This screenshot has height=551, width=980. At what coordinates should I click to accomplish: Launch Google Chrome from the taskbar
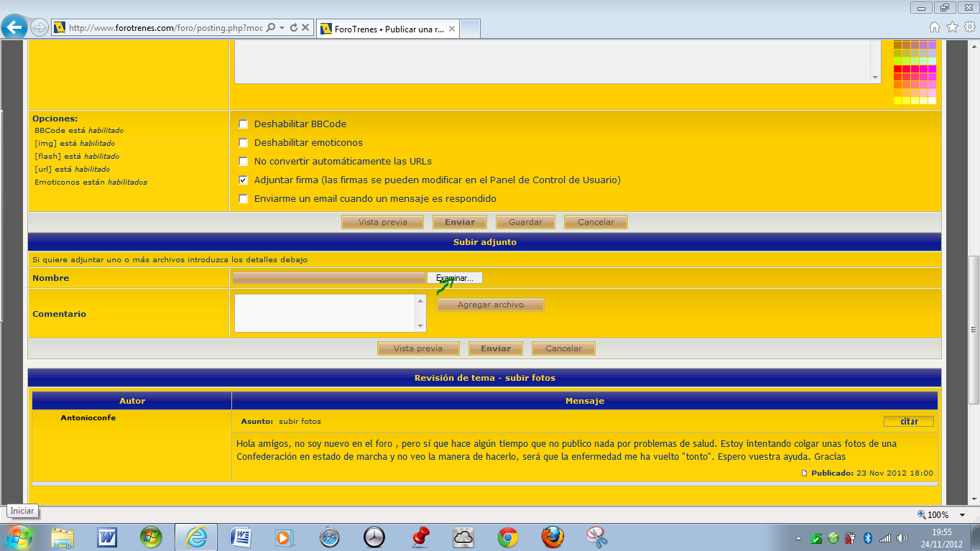pyautogui.click(x=508, y=537)
